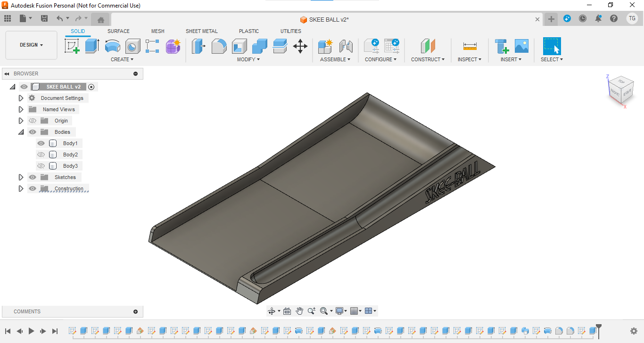Select the Create Sketch tool

72,46
